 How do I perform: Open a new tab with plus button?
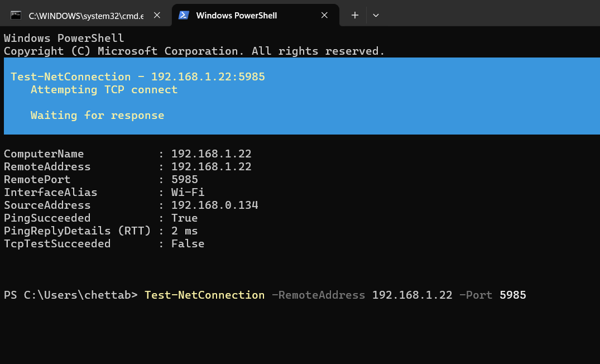tap(355, 15)
